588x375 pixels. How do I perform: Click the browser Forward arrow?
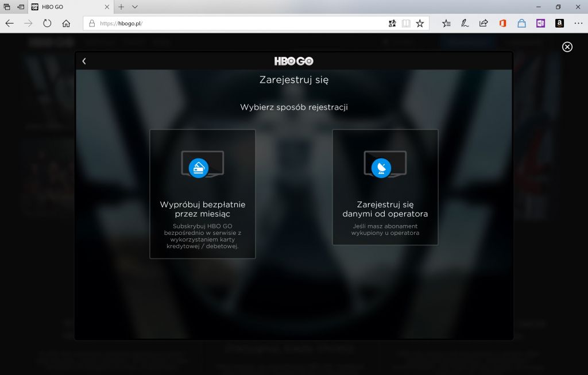(28, 23)
